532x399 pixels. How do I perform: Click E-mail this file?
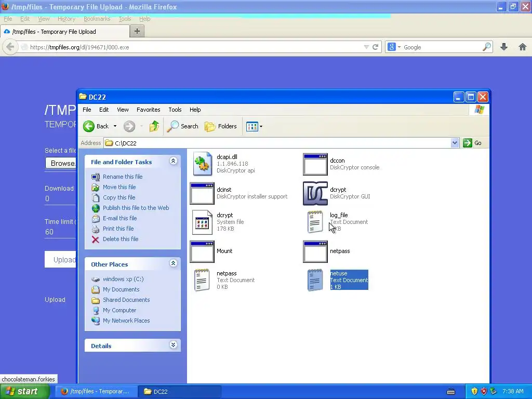120,218
